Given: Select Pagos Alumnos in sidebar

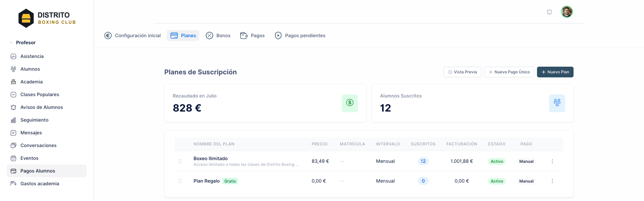Looking at the screenshot, I should pyautogui.click(x=47, y=171).
